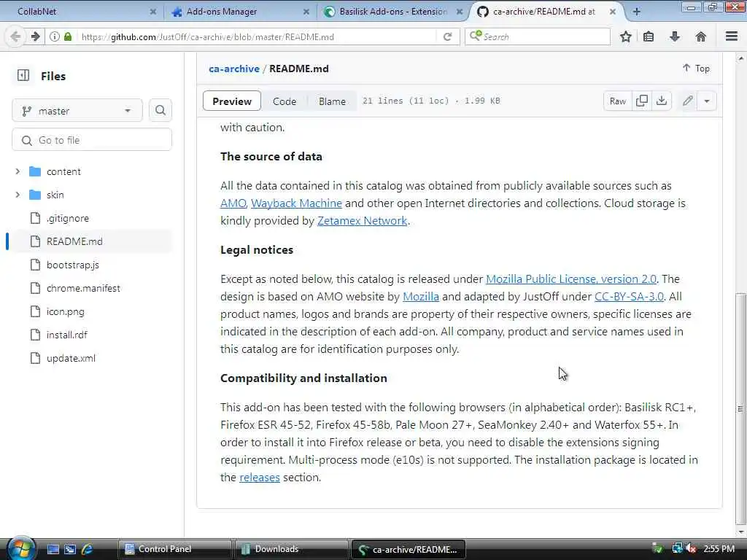Image resolution: width=747 pixels, height=560 pixels.
Task: Search the repository with magnifier button
Action: click(160, 111)
